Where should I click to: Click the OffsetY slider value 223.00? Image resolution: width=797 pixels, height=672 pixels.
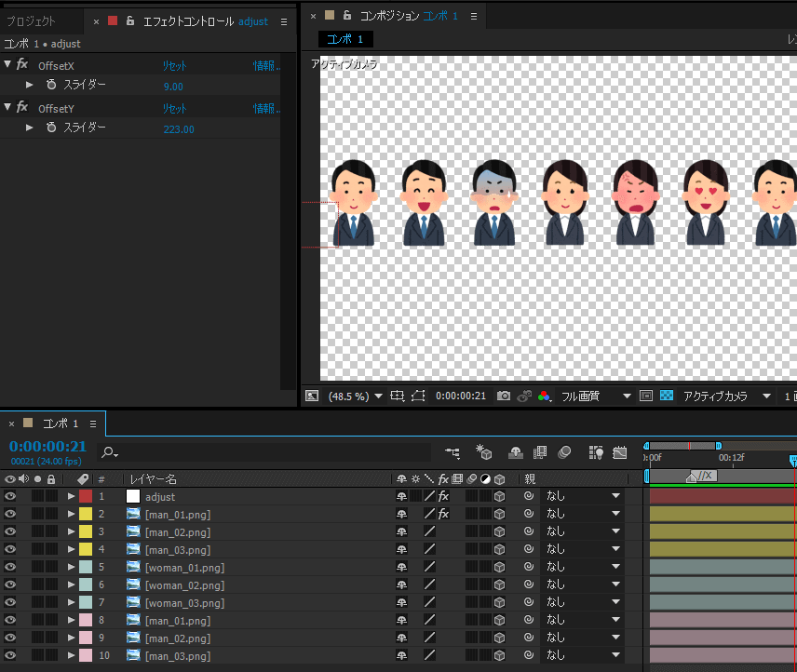point(178,129)
